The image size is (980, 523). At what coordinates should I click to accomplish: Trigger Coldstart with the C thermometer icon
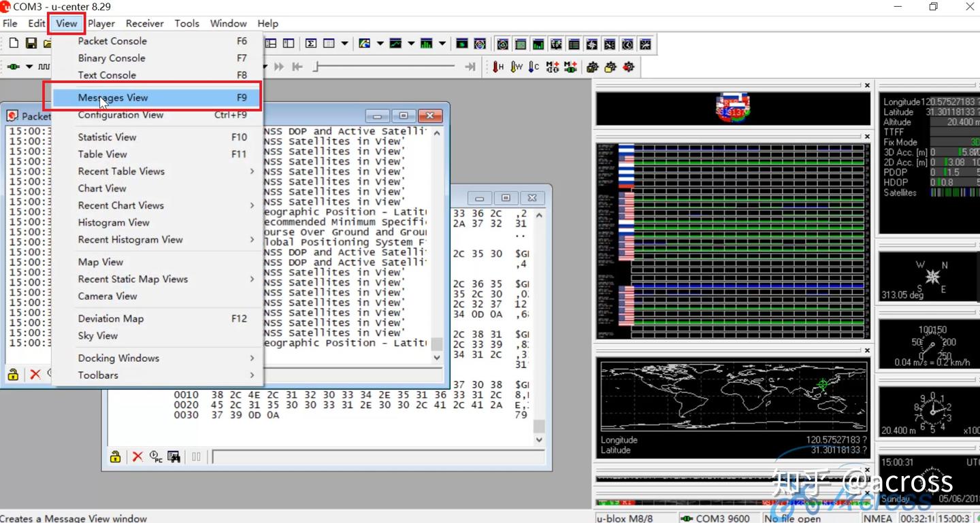(x=534, y=67)
